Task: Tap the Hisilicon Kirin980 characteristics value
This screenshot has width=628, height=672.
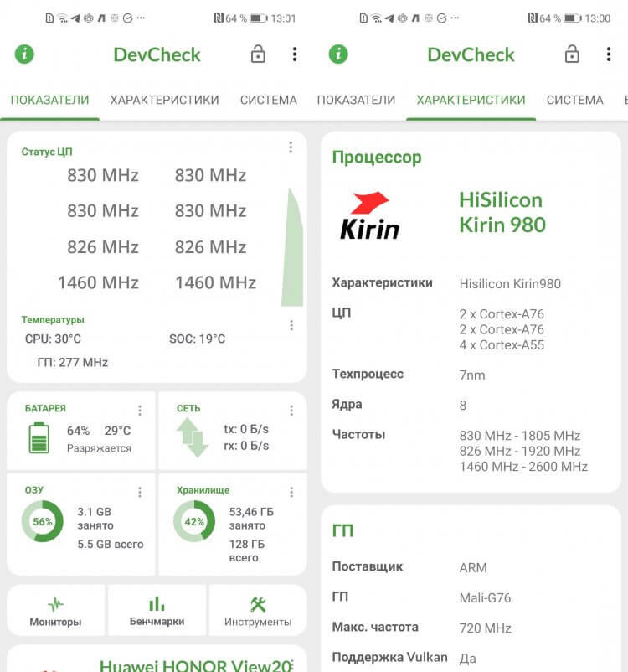Action: point(510,284)
